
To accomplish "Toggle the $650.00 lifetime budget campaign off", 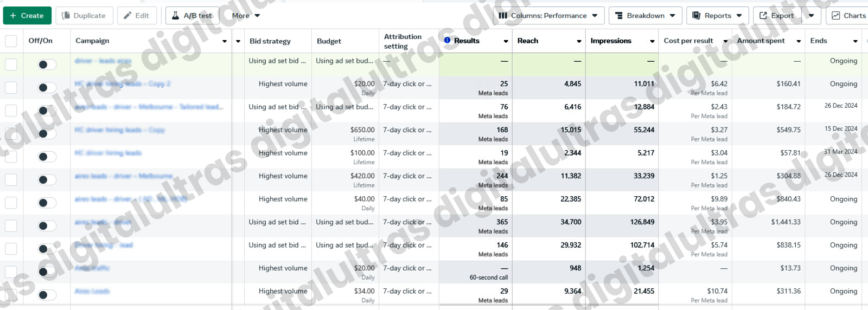I will coord(47,134).
